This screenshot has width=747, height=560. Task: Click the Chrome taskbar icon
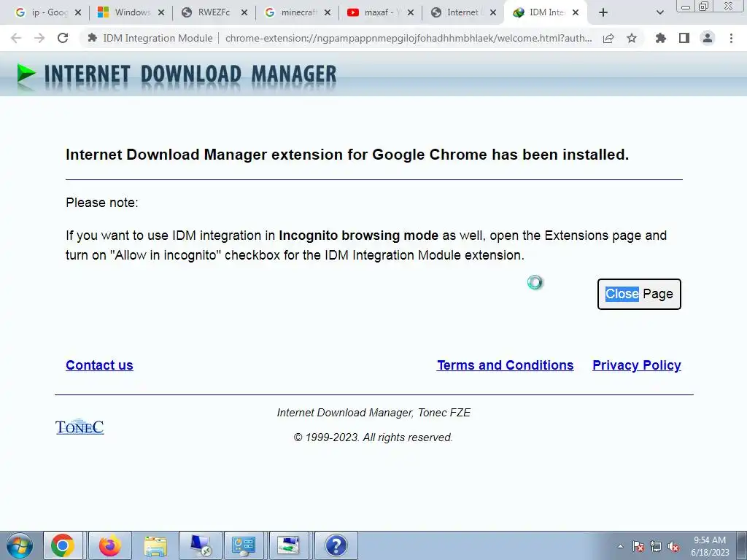(x=63, y=545)
